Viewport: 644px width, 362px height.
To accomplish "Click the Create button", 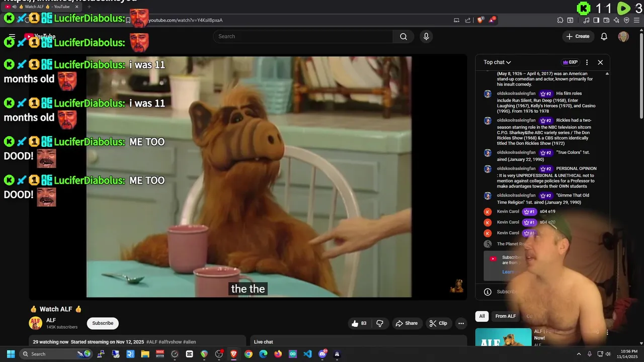I will [578, 36].
